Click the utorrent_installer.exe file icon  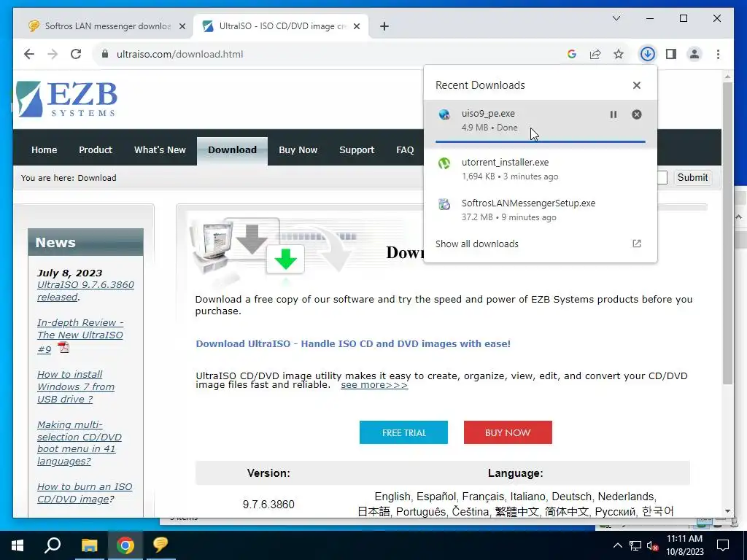pyautogui.click(x=444, y=163)
